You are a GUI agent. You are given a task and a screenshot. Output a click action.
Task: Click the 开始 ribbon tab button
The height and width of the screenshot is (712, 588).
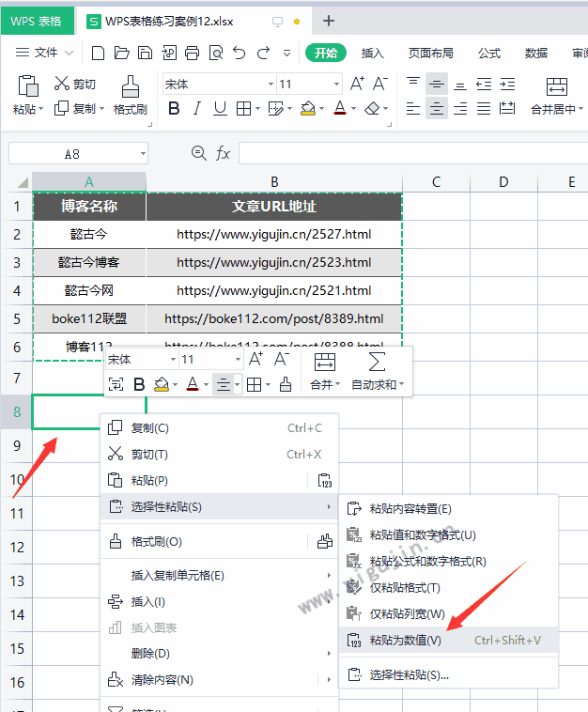tap(326, 54)
